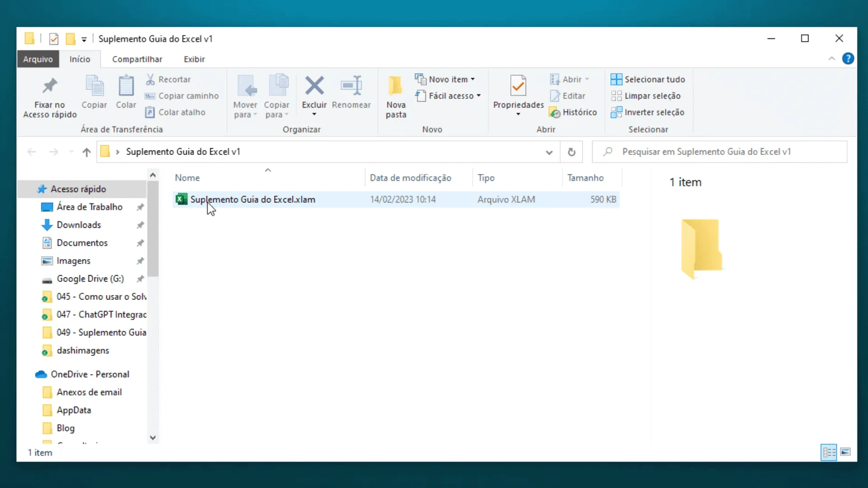The image size is (868, 488).
Task: Open the recent locations dropdown arrow
Action: [71, 152]
